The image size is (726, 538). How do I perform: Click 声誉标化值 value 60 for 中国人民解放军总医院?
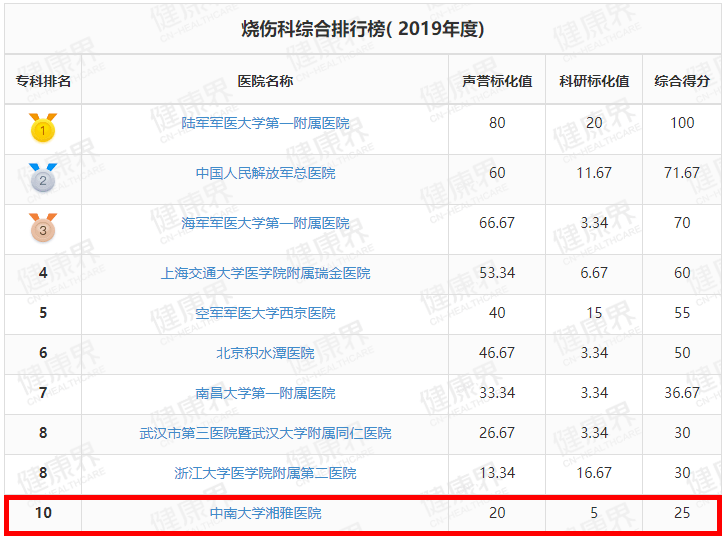[497, 173]
